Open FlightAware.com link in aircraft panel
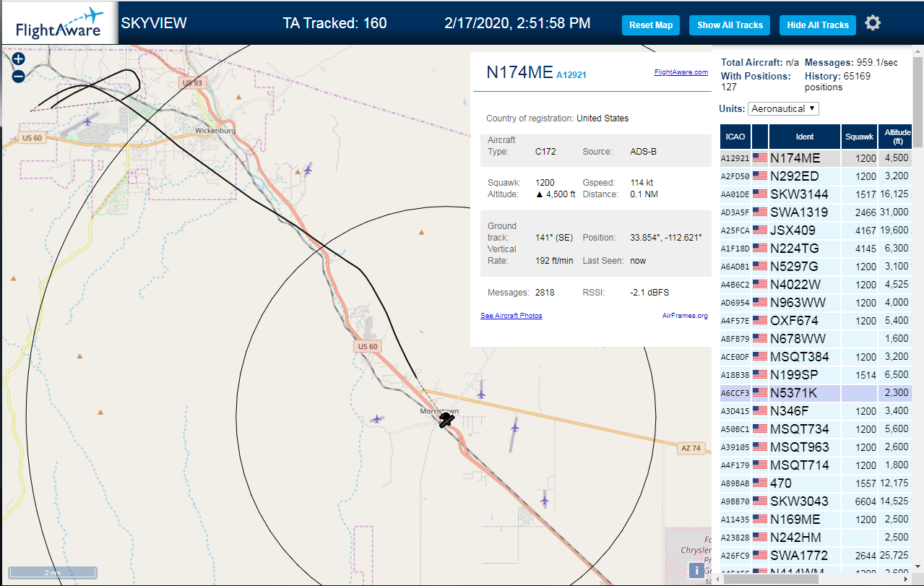 pos(681,72)
